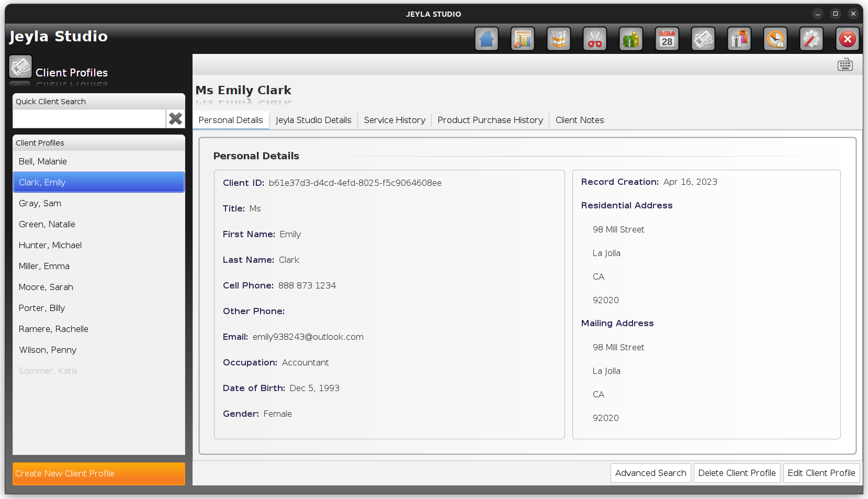Focus the Quick Client Search field
The image size is (868, 499).
pyautogui.click(x=89, y=119)
